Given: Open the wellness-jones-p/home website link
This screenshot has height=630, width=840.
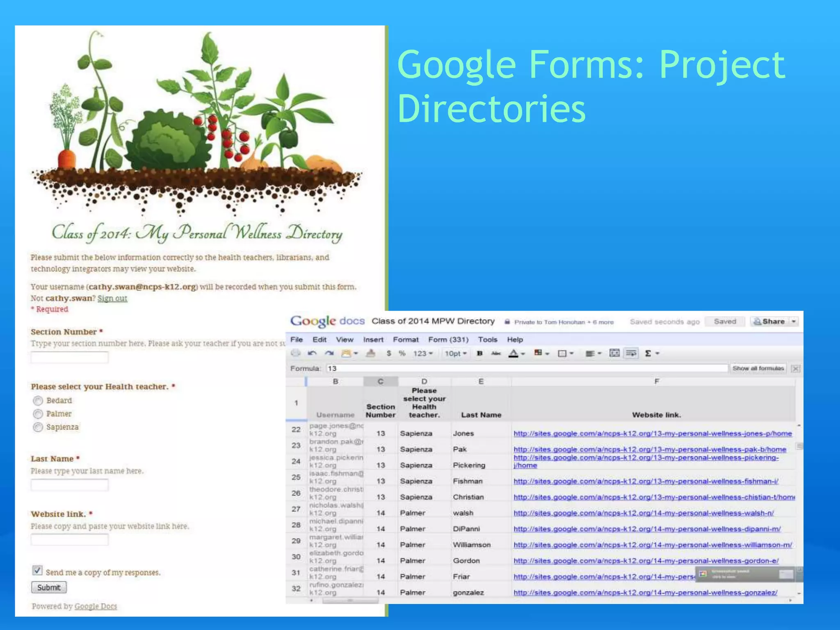Looking at the screenshot, I should coord(653,434).
